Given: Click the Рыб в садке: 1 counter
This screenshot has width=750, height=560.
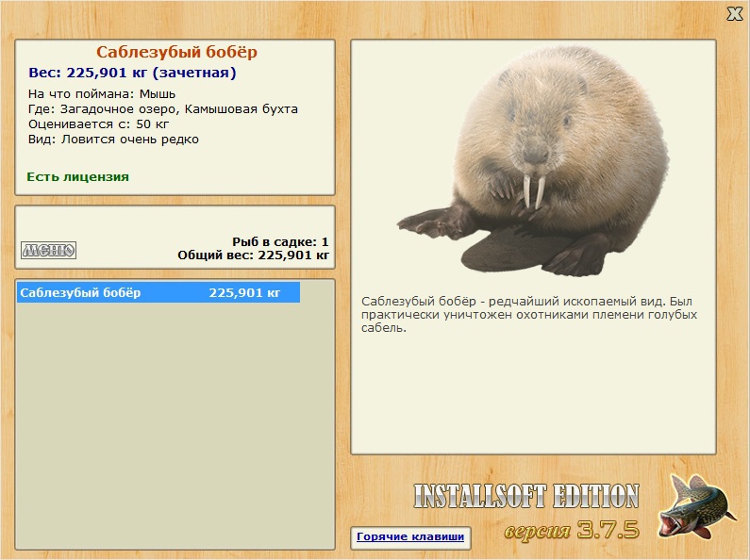Looking at the screenshot, I should pos(280,241).
